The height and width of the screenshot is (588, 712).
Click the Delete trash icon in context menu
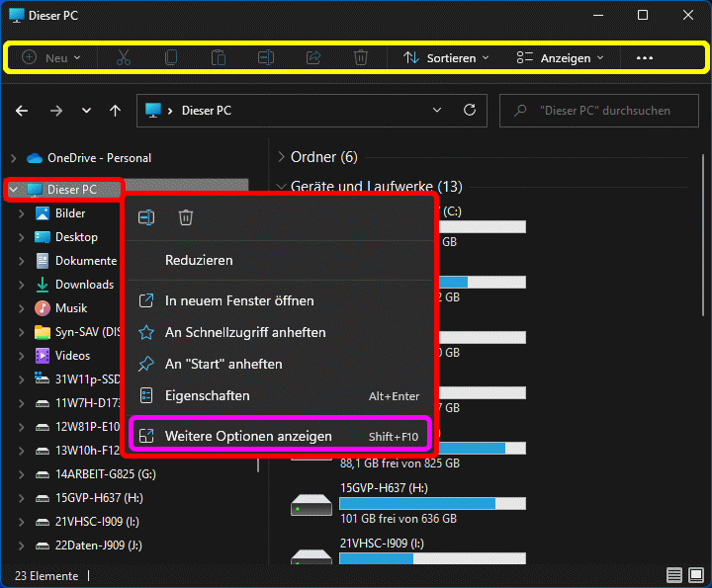pyautogui.click(x=186, y=217)
